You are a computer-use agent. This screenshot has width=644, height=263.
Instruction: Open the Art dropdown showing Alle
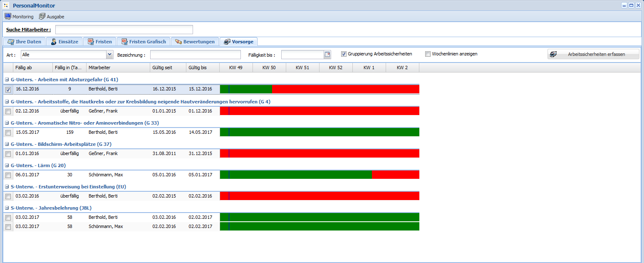(109, 55)
